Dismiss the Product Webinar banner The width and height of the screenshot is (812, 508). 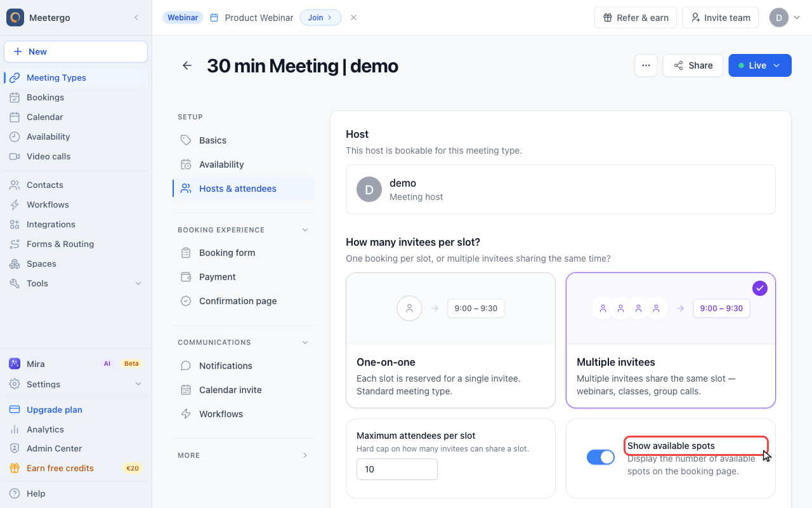pyautogui.click(x=353, y=18)
